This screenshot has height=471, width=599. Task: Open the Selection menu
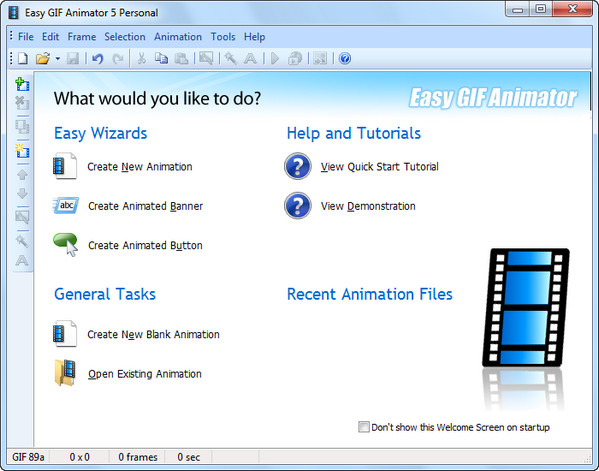click(125, 37)
